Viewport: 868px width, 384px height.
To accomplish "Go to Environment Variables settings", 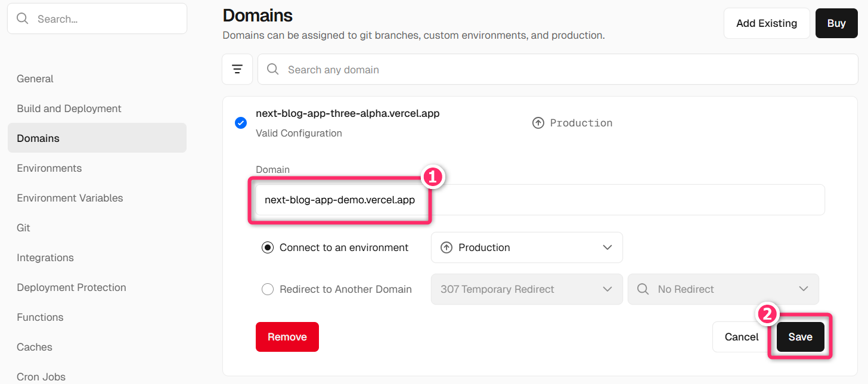I will coord(70,198).
